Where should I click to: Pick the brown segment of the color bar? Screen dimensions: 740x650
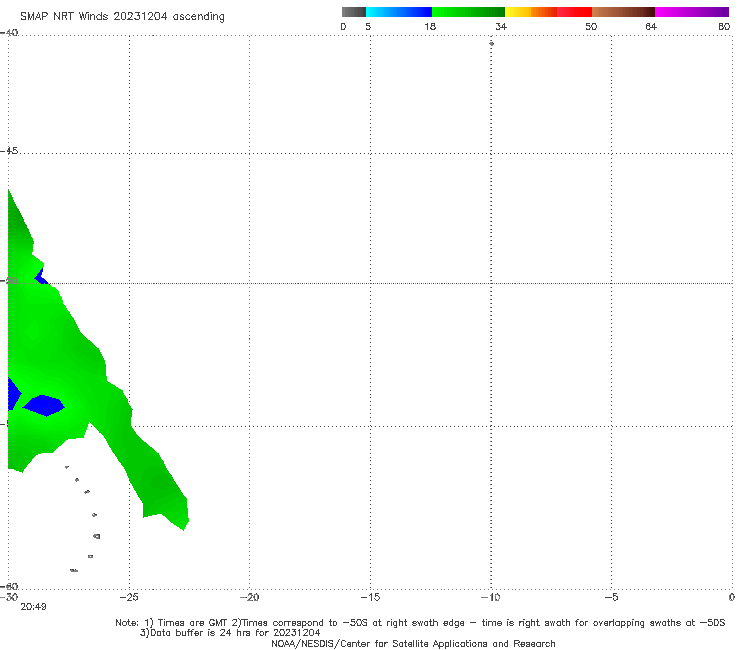pyautogui.click(x=623, y=12)
